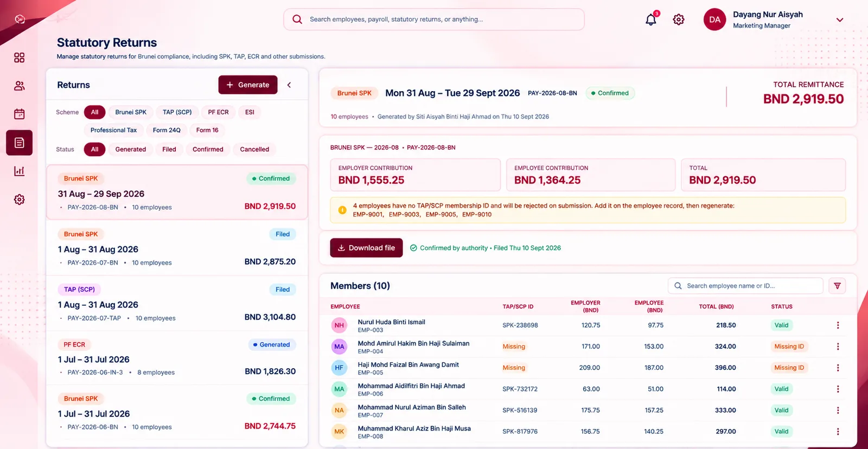Viewport: 868px width, 449px height.
Task: Open the calendar icon in sidebar
Action: pyautogui.click(x=19, y=114)
